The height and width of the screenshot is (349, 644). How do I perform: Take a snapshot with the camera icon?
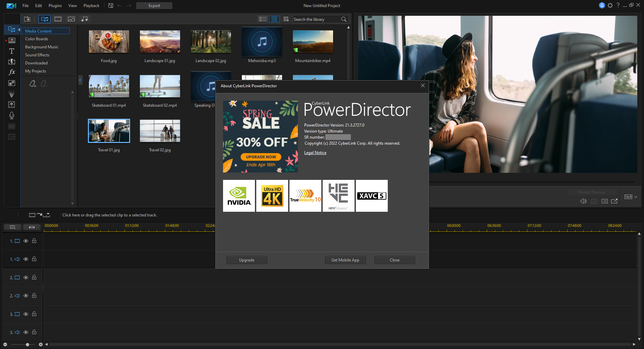[x=594, y=201]
